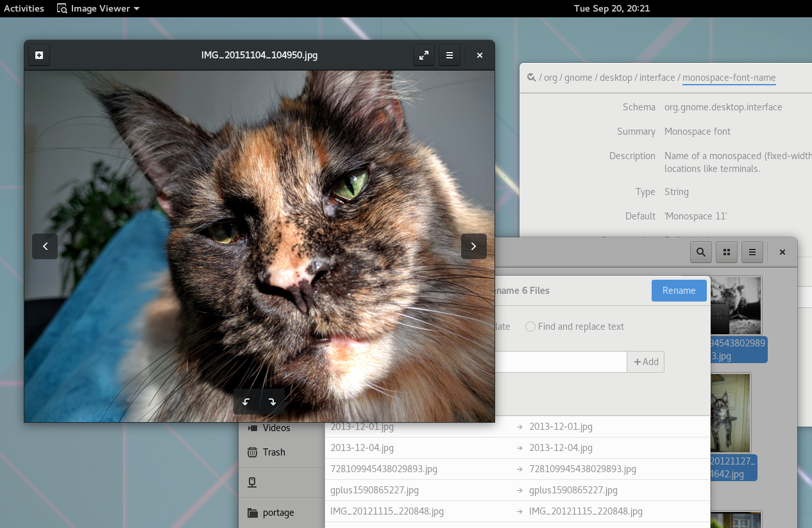Rotate the cat image clockwise
Image resolution: width=812 pixels, height=528 pixels.
pos(272,402)
